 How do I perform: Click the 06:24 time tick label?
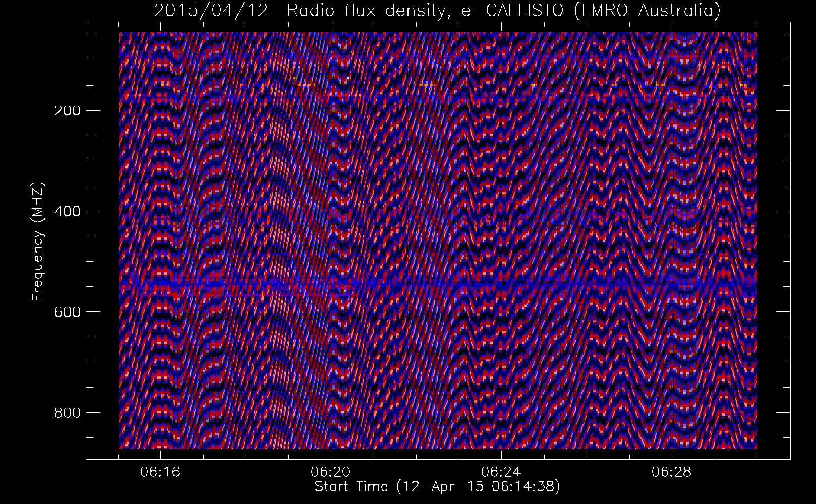(x=501, y=472)
